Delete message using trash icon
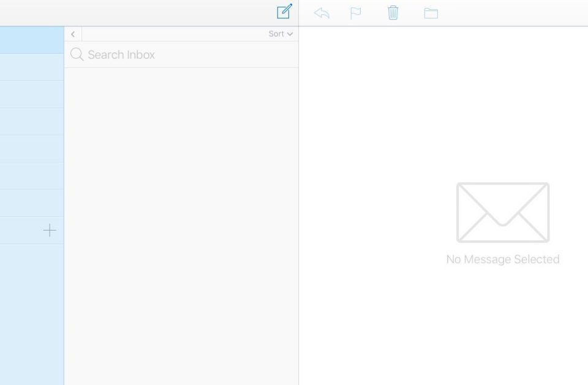 coord(393,13)
